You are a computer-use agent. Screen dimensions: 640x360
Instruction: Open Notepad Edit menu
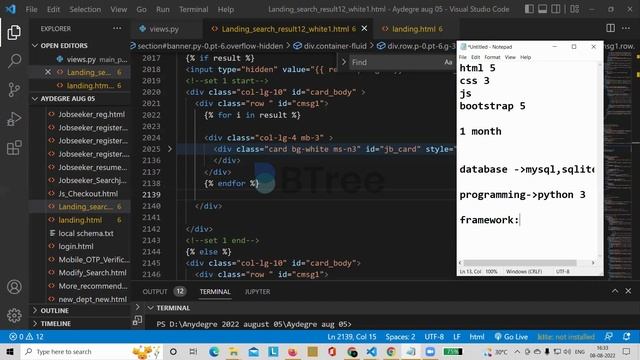tap(476, 57)
